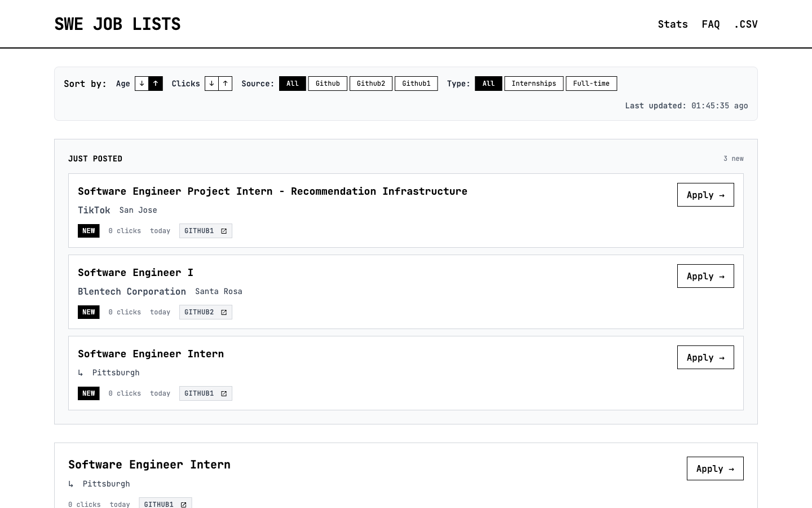Select the All type filter
The height and width of the screenshot is (508, 812).
tap(488, 84)
